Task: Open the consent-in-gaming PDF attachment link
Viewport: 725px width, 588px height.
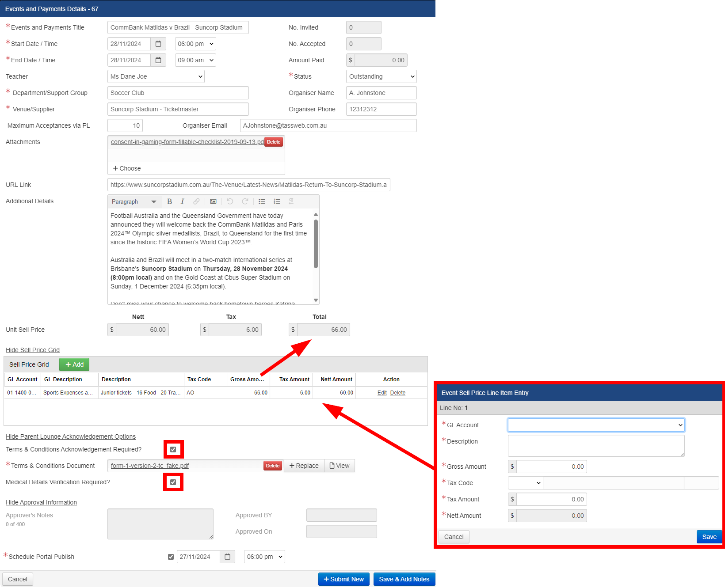Action: 187,142
